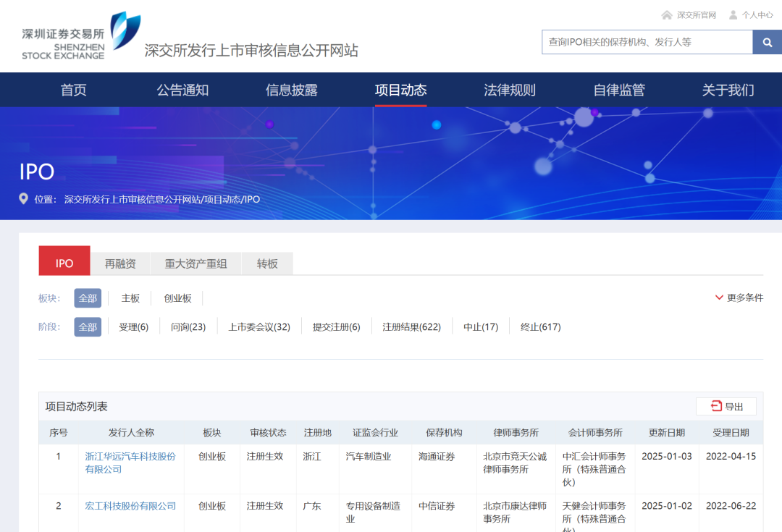Open 宏工科技股份有限公司 project link
This screenshot has height=532, width=782.
[x=130, y=506]
